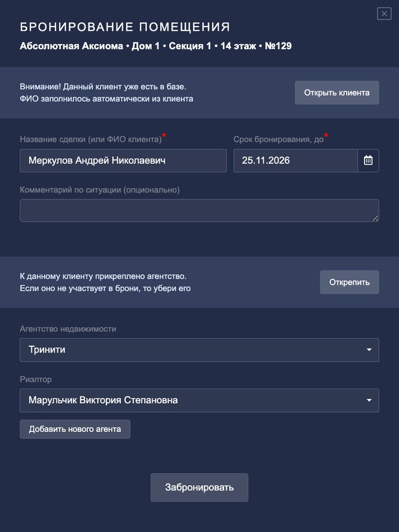The height and width of the screenshot is (532, 399).
Task: Click the Агентство недвижимости label
Action: coord(68,329)
